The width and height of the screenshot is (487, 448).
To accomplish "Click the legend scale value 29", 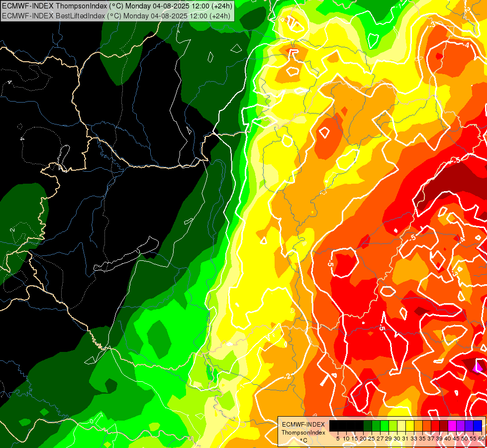I will tap(389, 439).
